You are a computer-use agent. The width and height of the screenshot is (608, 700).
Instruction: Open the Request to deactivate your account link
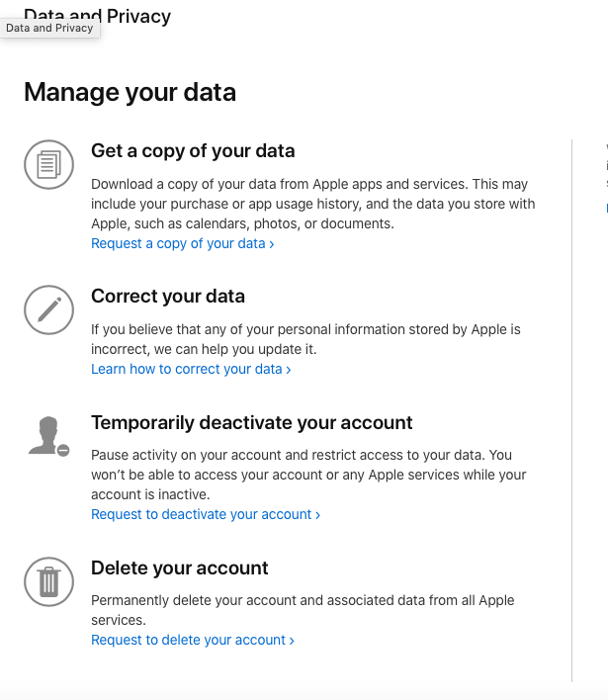(x=206, y=514)
